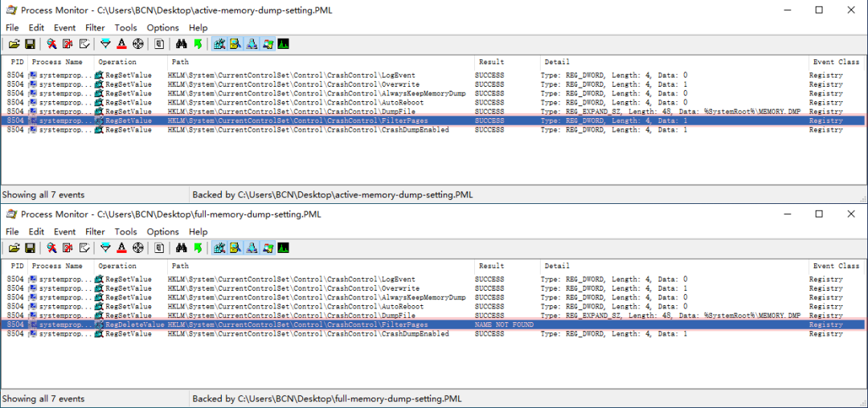Image resolution: width=868 pixels, height=408 pixels.
Task: Click Highlight icon in active-memory-dump window toolbar
Action: click(x=122, y=44)
